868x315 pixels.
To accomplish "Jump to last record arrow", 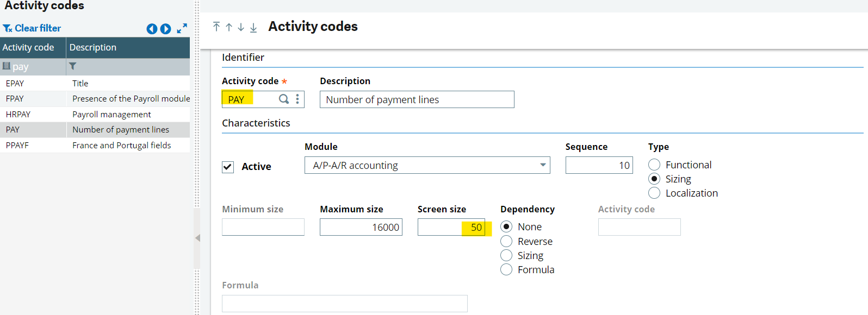I will 253,27.
